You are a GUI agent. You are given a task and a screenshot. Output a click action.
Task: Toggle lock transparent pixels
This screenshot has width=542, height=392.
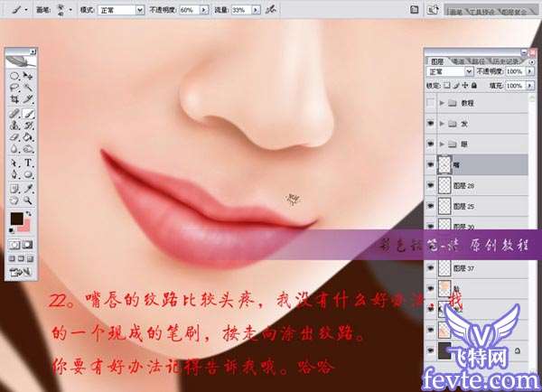point(447,85)
